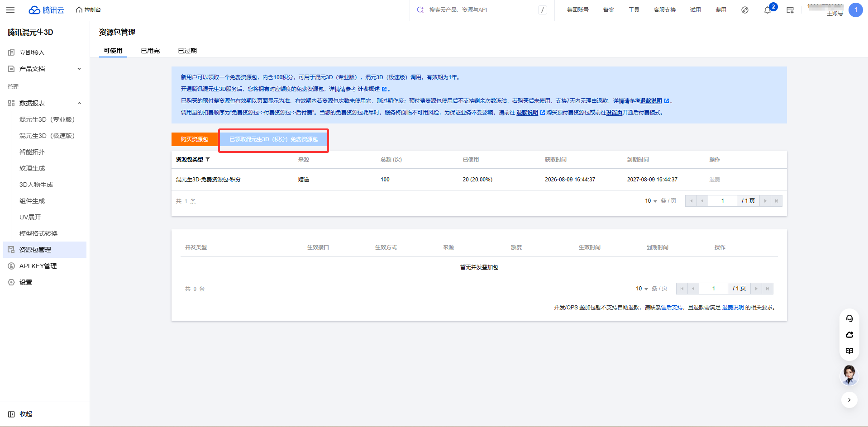Go to 控制台 home
The height and width of the screenshot is (427, 868).
(89, 10)
